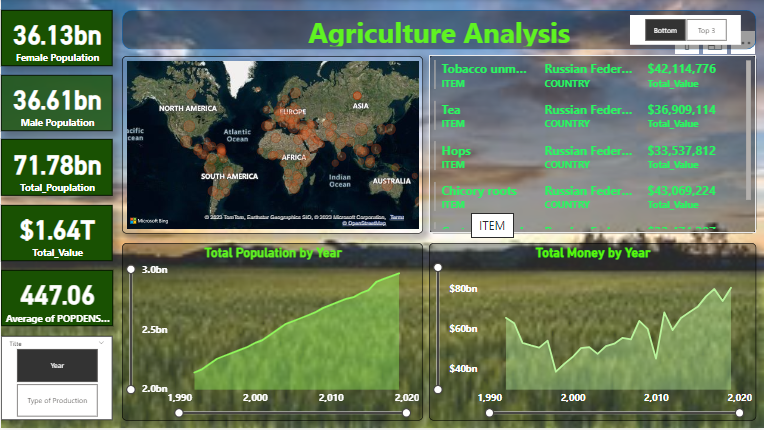This screenshot has width=764, height=430.
Task: Open the map Terms link
Action: 397,216
